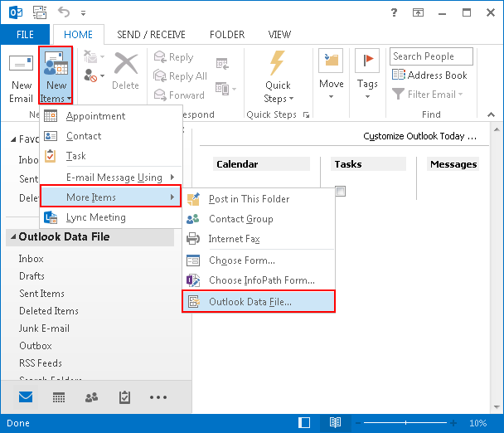Open the More respond actions icon

pyautogui.click(x=225, y=89)
